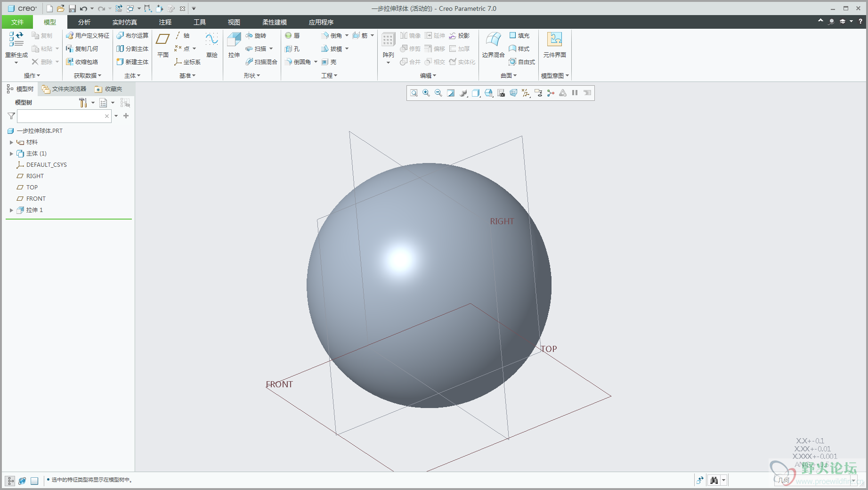Click the Repaint icon in graphics toolbar
This screenshot has width=868, height=490.
pos(451,93)
